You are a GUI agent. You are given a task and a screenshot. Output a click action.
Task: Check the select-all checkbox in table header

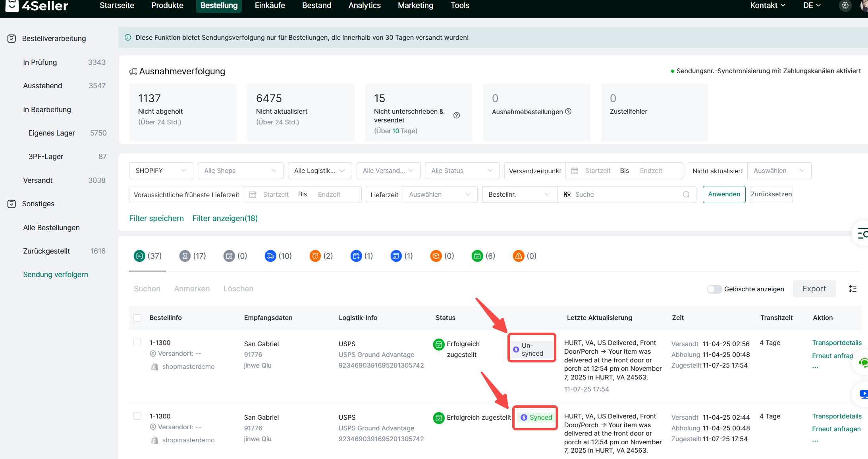click(137, 318)
